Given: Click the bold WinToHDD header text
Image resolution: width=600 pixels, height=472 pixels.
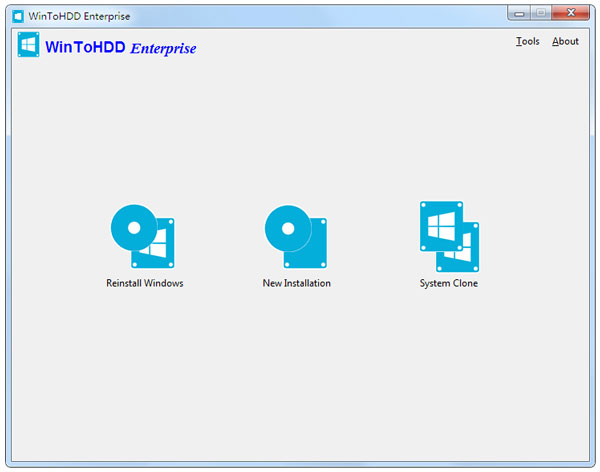Looking at the screenshot, I should click(85, 47).
